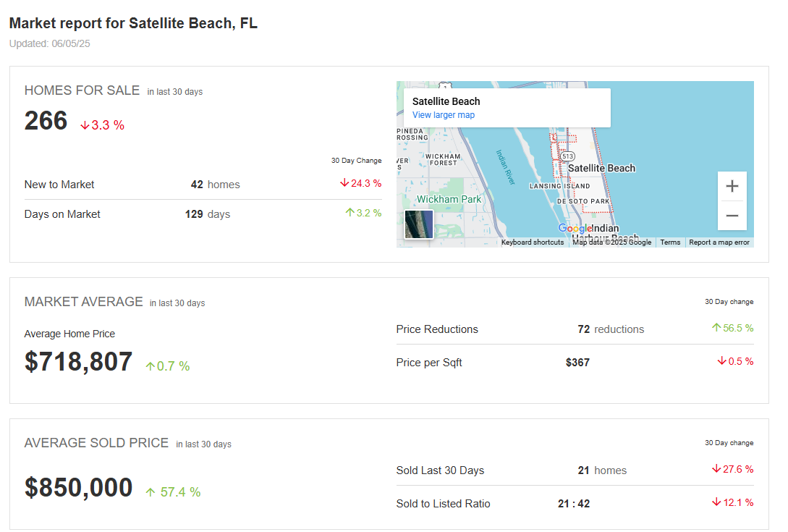Click the Wickham Park map label

[449, 199]
